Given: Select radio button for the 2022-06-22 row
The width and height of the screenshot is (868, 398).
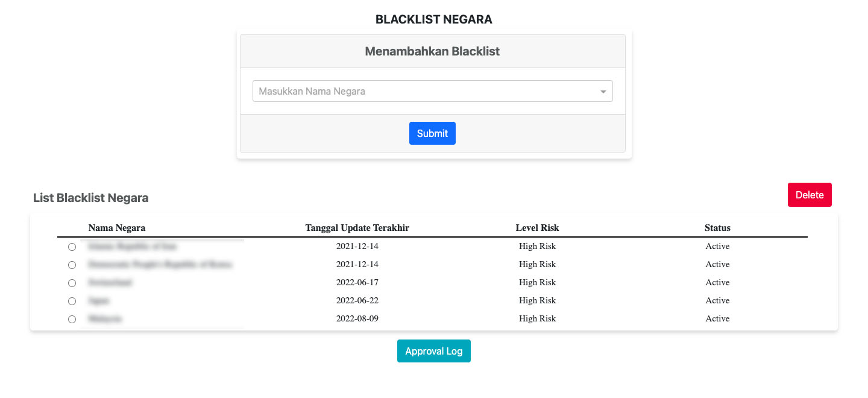Looking at the screenshot, I should click(x=72, y=301).
